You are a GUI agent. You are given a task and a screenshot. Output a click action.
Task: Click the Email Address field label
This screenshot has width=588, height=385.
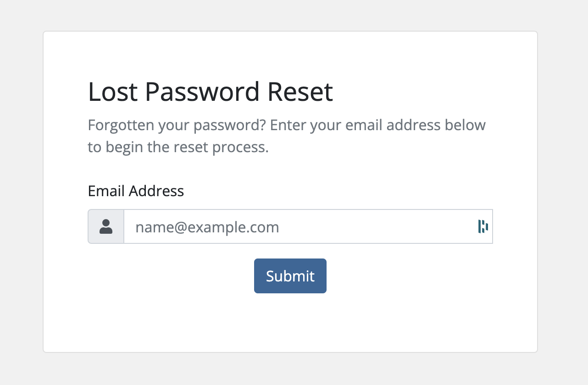136,191
